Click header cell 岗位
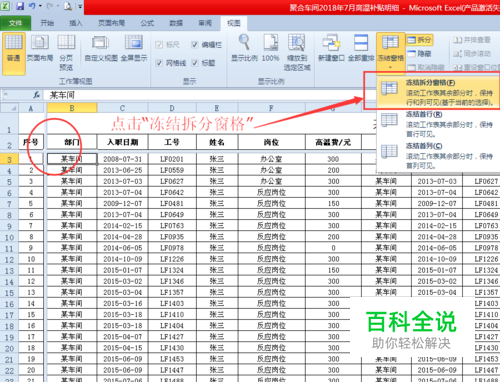The image size is (500, 382). pos(271,142)
